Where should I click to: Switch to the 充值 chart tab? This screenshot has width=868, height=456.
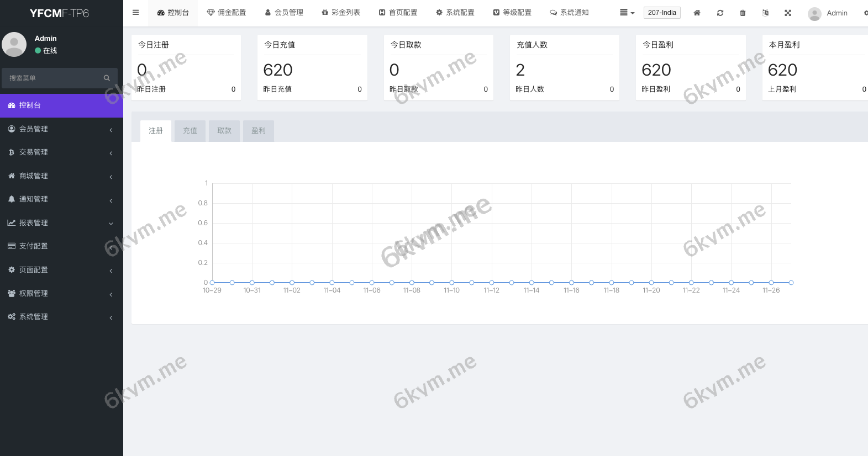click(x=190, y=131)
